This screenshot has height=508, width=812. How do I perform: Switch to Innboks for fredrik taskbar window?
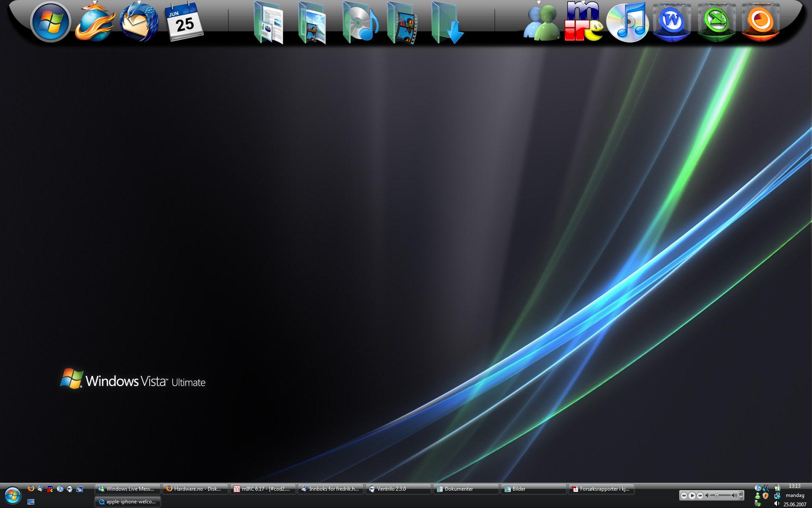[x=330, y=489]
